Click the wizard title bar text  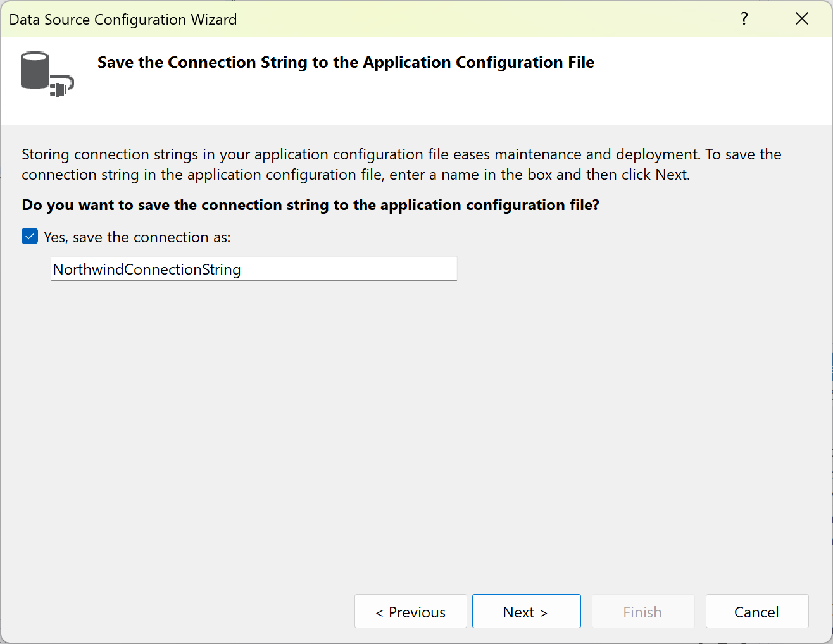click(123, 19)
